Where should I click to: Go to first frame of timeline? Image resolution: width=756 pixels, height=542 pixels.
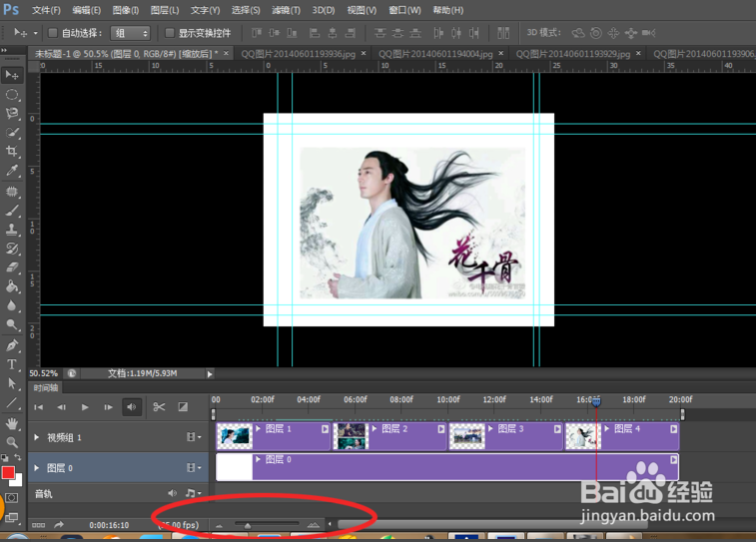point(39,407)
